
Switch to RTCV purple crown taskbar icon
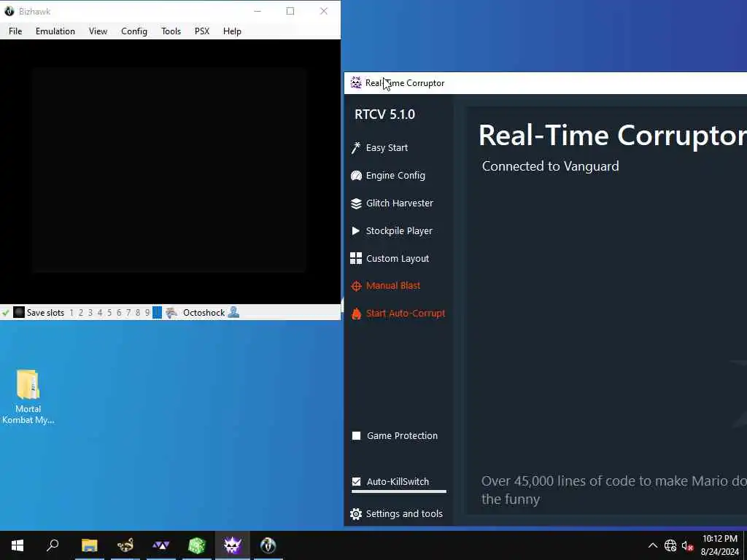(232, 545)
